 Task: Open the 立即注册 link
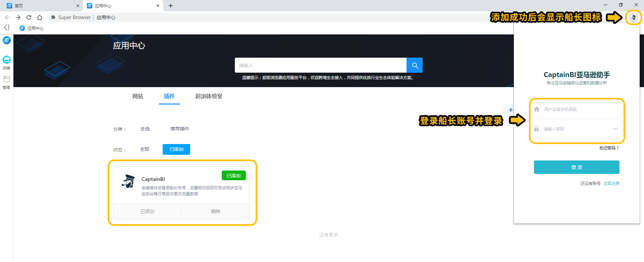pyautogui.click(x=611, y=183)
